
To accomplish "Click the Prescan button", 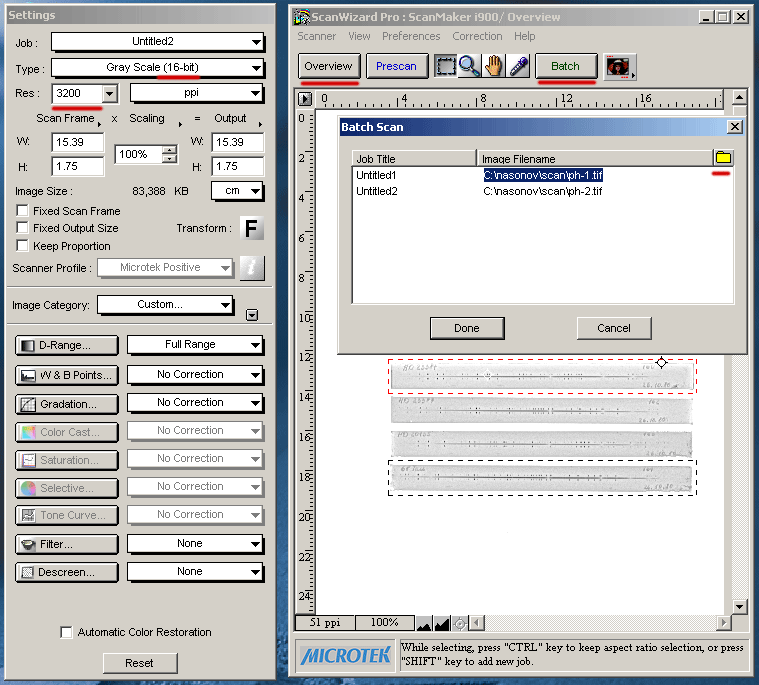I will pos(397,66).
